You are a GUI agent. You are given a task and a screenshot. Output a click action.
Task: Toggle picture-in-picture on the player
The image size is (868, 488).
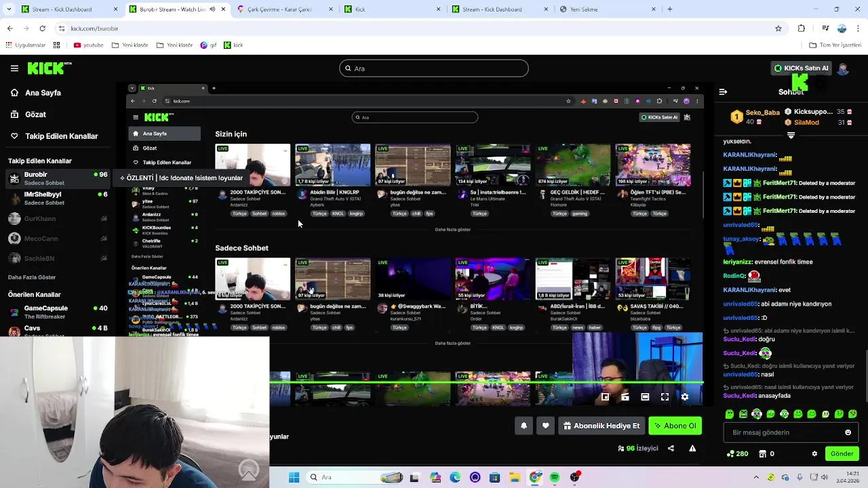coord(605,397)
